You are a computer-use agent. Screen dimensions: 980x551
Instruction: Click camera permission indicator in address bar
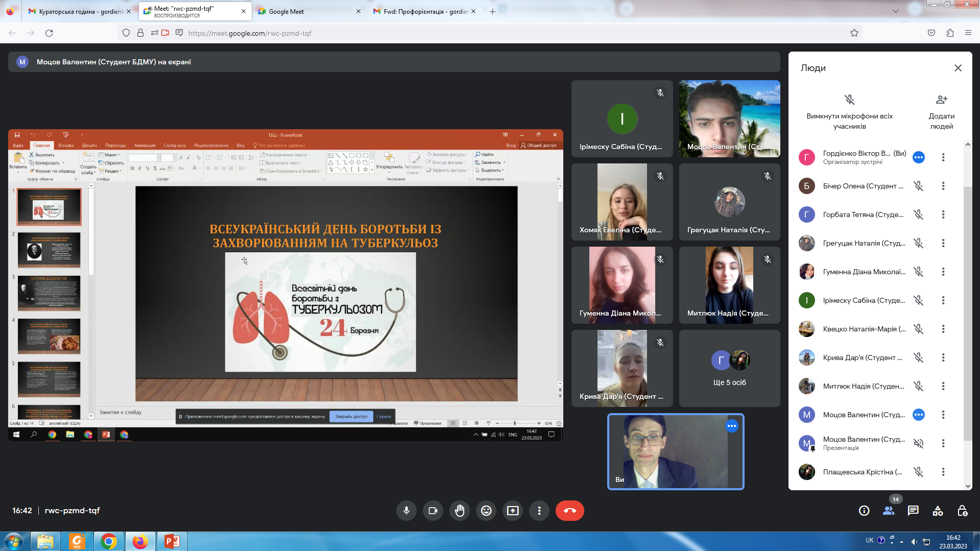coord(165,33)
